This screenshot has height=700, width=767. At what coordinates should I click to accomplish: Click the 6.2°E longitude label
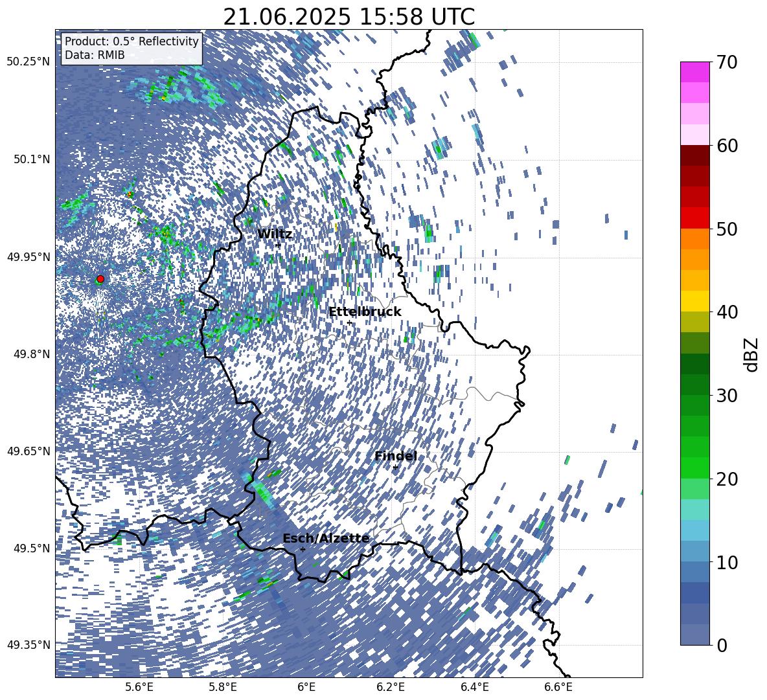coord(391,688)
